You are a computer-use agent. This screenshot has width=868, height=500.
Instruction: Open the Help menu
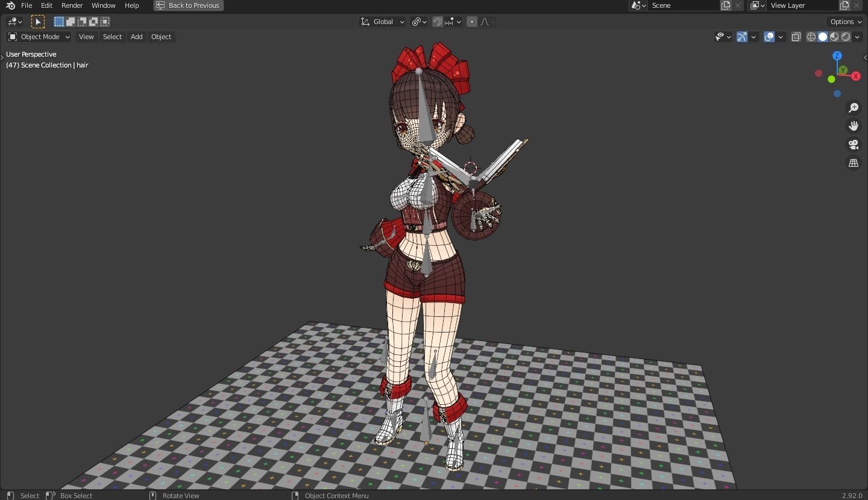coord(131,5)
